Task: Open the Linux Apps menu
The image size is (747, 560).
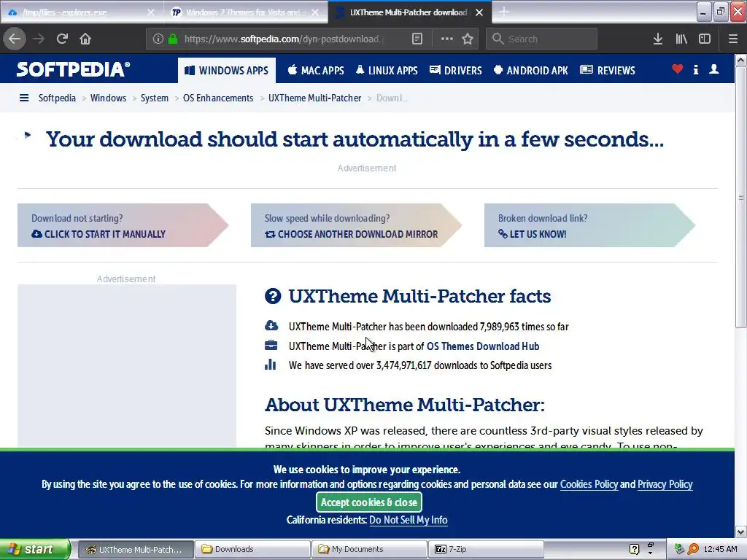Action: [387, 71]
